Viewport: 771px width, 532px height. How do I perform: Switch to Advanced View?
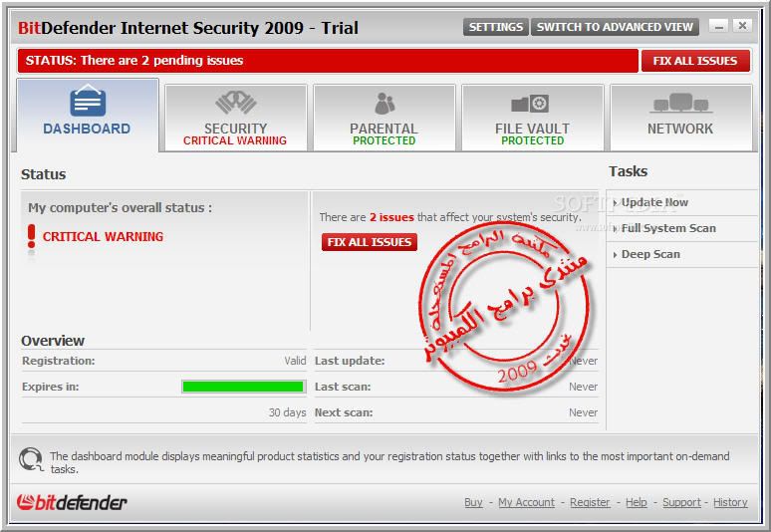(615, 27)
